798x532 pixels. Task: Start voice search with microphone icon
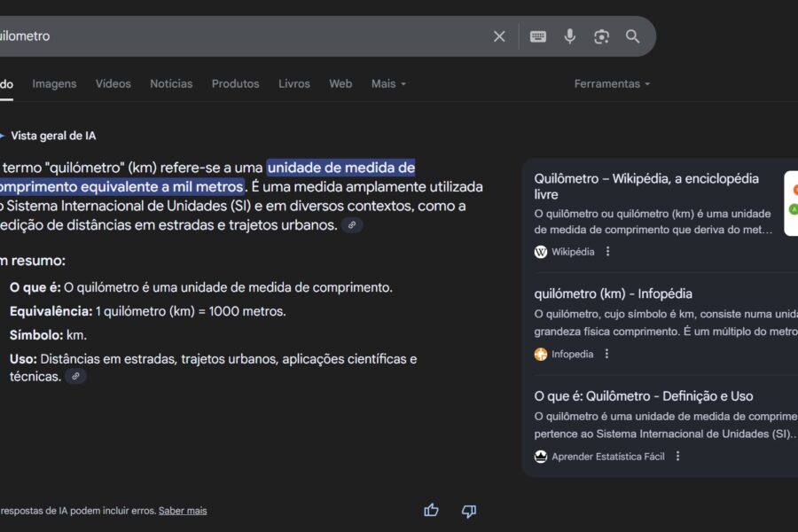[570, 36]
